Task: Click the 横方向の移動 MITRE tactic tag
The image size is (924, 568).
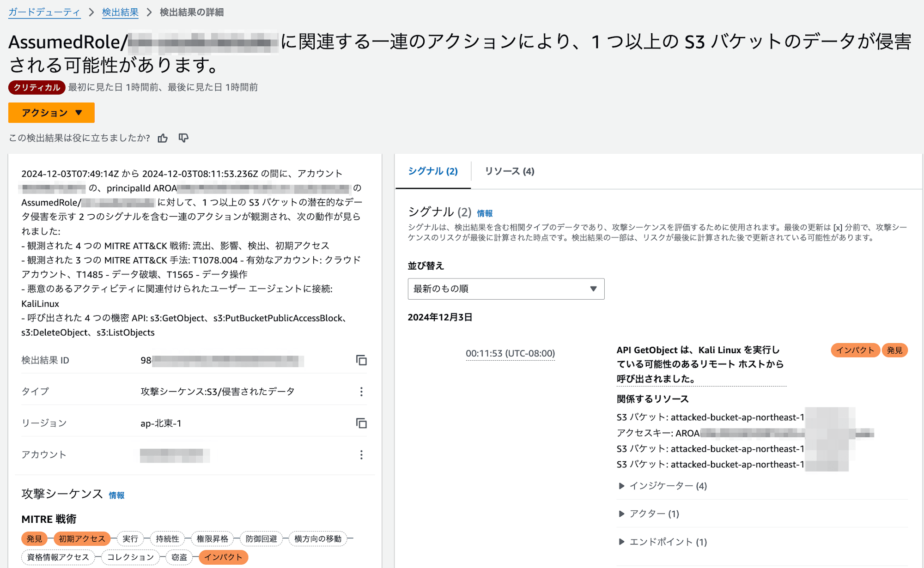Action: coord(318,539)
